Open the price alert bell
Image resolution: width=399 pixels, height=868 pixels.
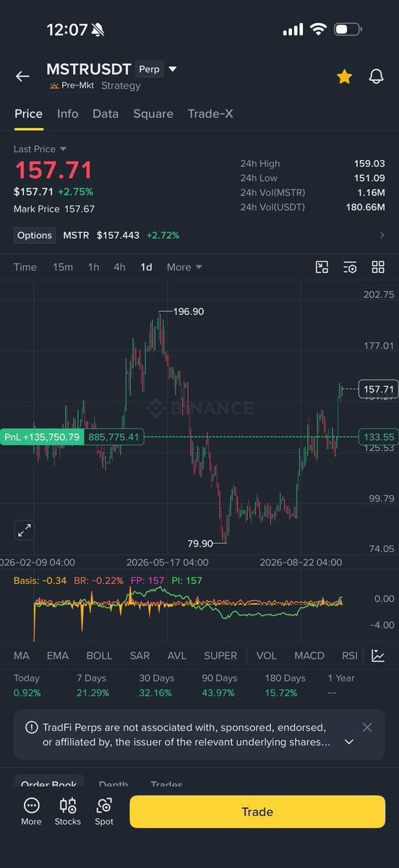(x=376, y=76)
